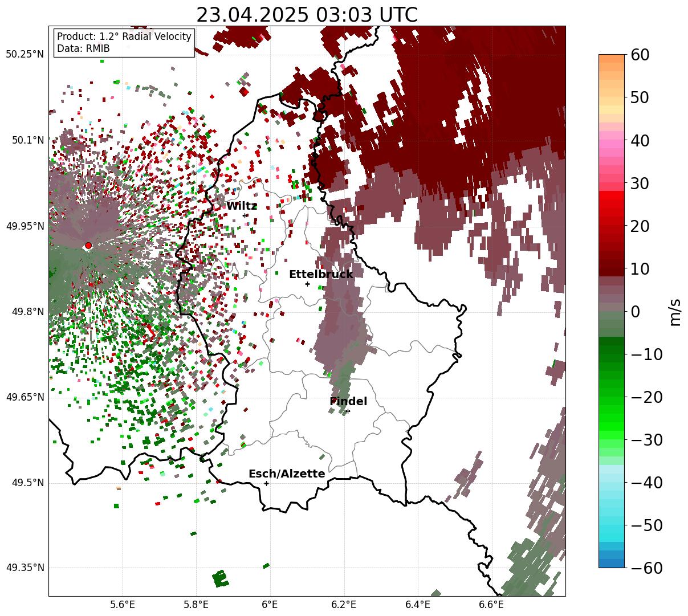Image resolution: width=688 pixels, height=616 pixels.
Task: Click the Data: RMIB text
Action: pyautogui.click(x=83, y=48)
